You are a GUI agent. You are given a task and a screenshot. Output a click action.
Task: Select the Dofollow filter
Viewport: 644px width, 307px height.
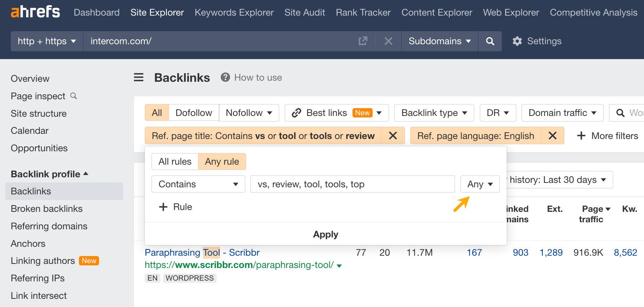point(194,113)
